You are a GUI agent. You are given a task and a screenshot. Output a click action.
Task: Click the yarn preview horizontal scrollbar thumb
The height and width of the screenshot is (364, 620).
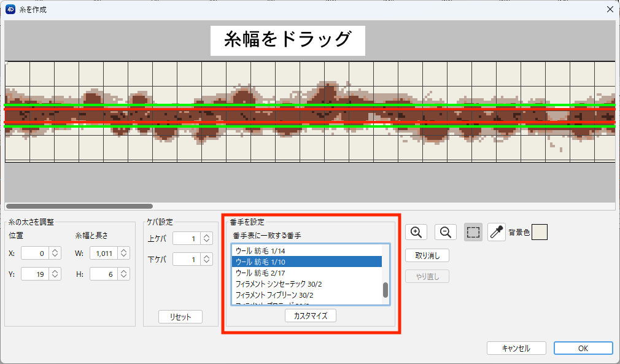coord(79,206)
